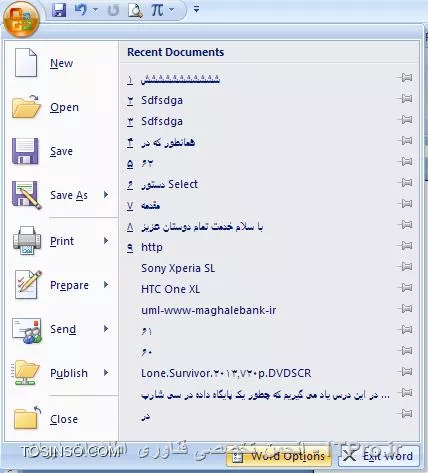Choose Save from the Office menu
428x473 pixels.
click(62, 151)
